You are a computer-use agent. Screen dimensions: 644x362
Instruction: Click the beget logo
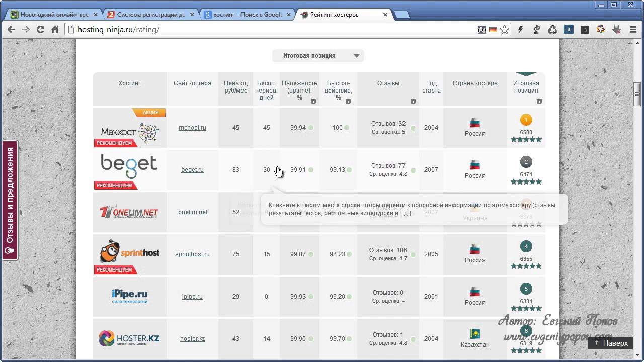point(129,166)
